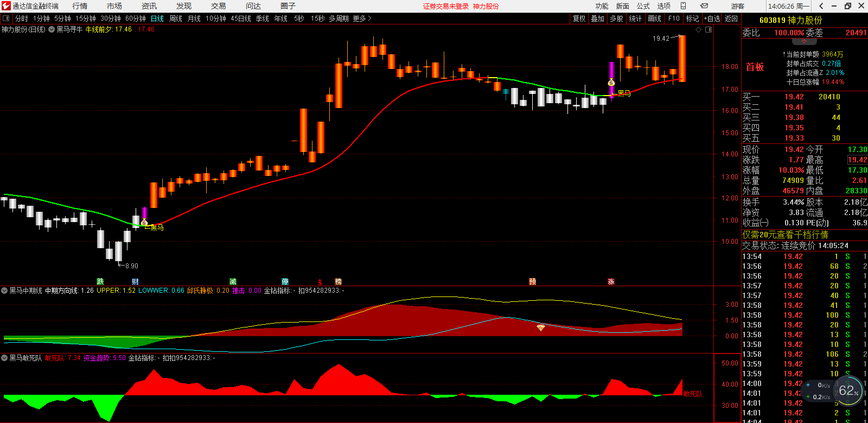The width and height of the screenshot is (868, 423).
Task: Collapse the order book using the small arrow under 委比
Action: [x=805, y=41]
